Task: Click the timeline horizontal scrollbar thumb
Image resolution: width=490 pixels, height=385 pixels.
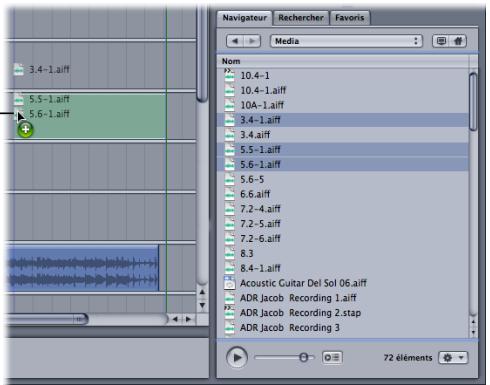Action: [x=47, y=319]
